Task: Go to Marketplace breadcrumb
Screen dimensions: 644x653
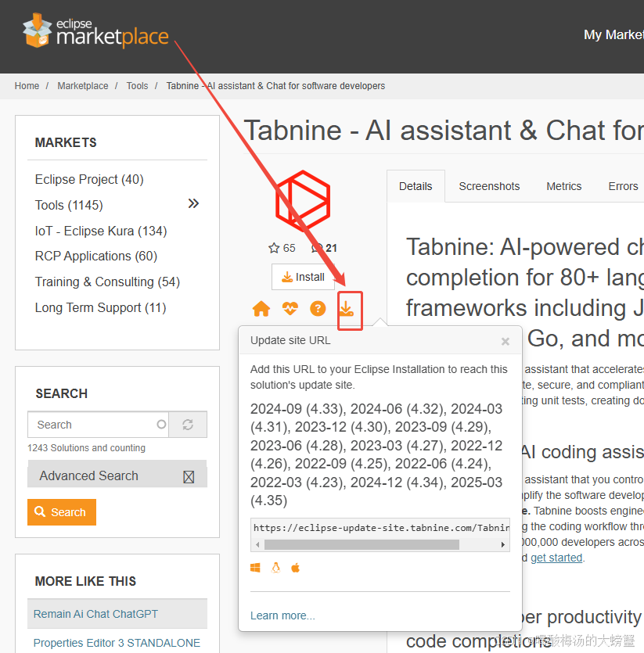Action: tap(82, 86)
